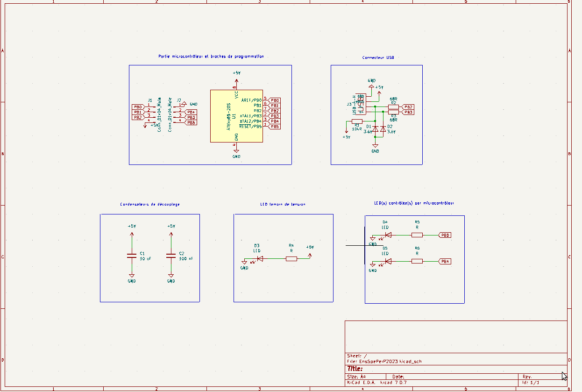Select the J3 USB connector symbol

coord(361,104)
